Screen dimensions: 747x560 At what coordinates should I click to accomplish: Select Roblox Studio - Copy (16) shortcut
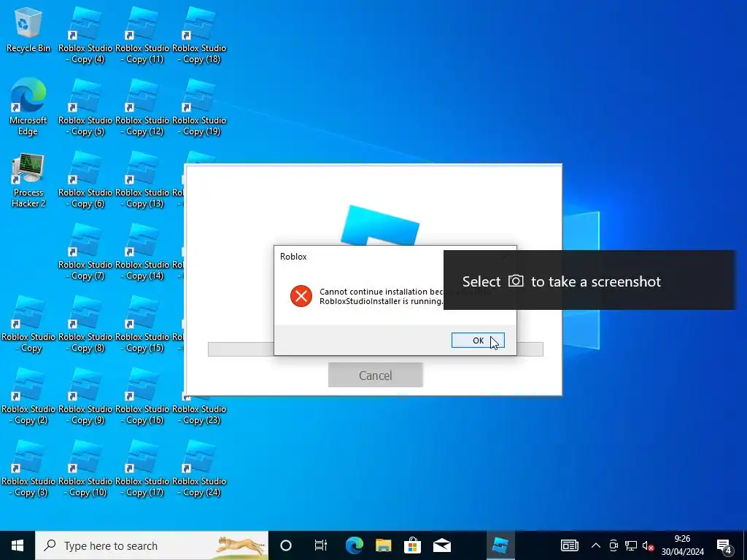[x=142, y=397]
